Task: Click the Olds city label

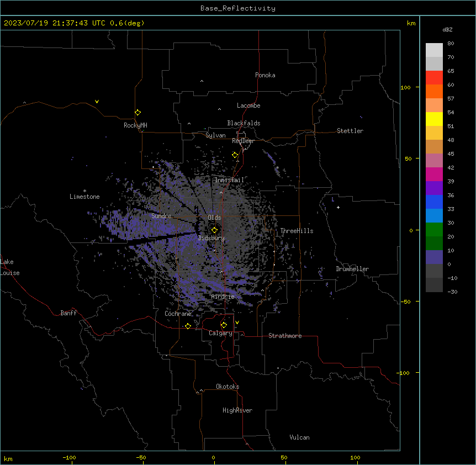Action: tap(214, 218)
